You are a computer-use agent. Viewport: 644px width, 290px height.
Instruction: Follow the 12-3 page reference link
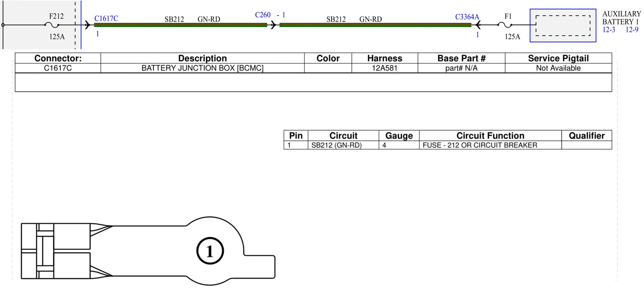coord(608,30)
